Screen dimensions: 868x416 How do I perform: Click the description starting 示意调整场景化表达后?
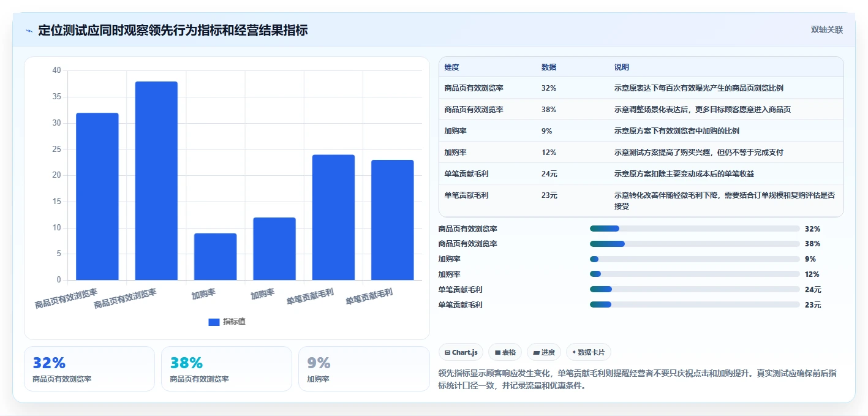pos(703,110)
